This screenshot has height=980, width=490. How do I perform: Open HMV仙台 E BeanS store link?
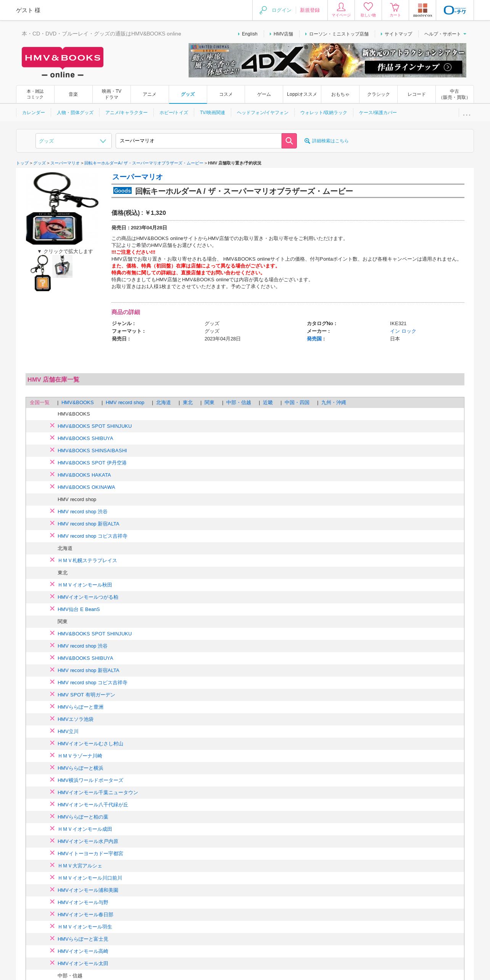[x=79, y=609]
